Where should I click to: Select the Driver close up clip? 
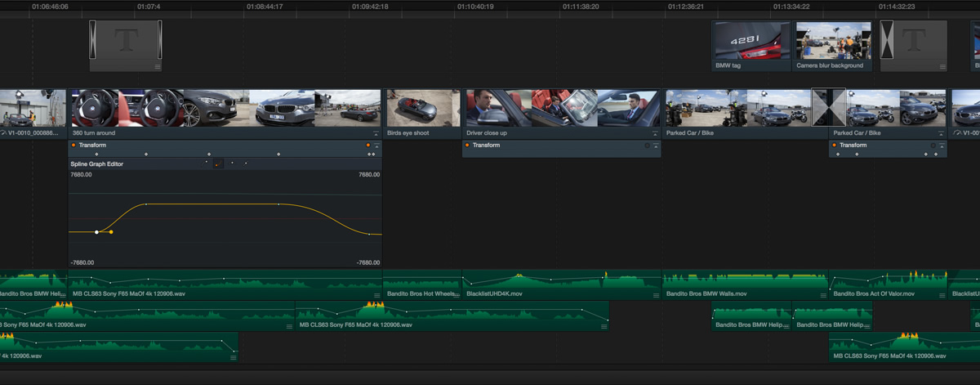(562, 114)
